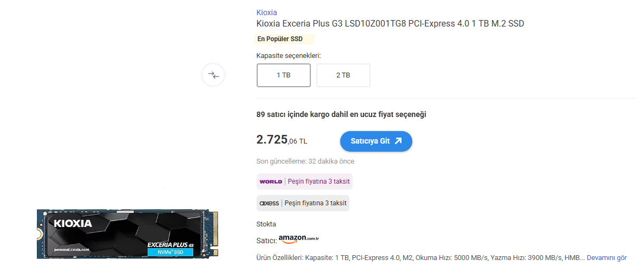Click the amazon.com.tr seller logo
This screenshot has width=644, height=266.
point(298,239)
